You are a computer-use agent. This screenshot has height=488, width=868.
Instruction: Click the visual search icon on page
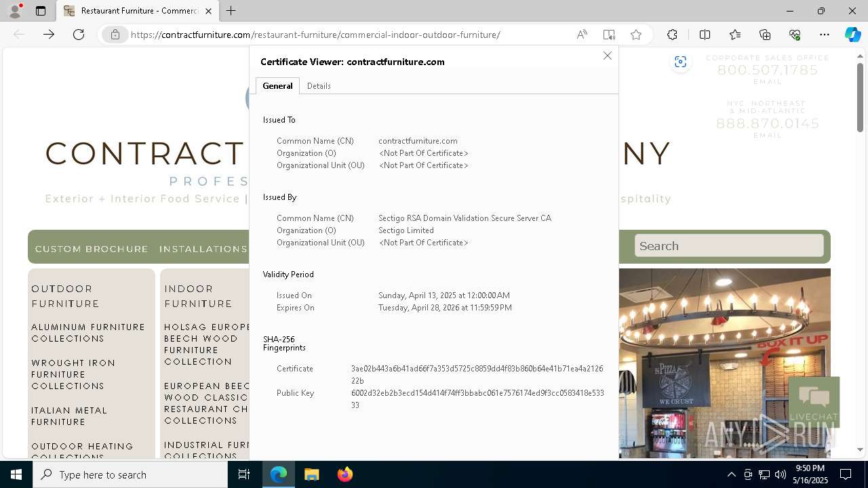(680, 62)
